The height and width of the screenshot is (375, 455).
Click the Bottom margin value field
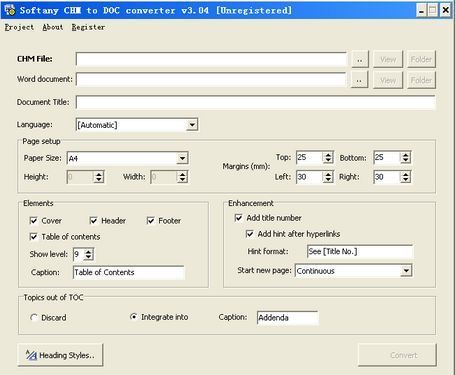click(387, 157)
